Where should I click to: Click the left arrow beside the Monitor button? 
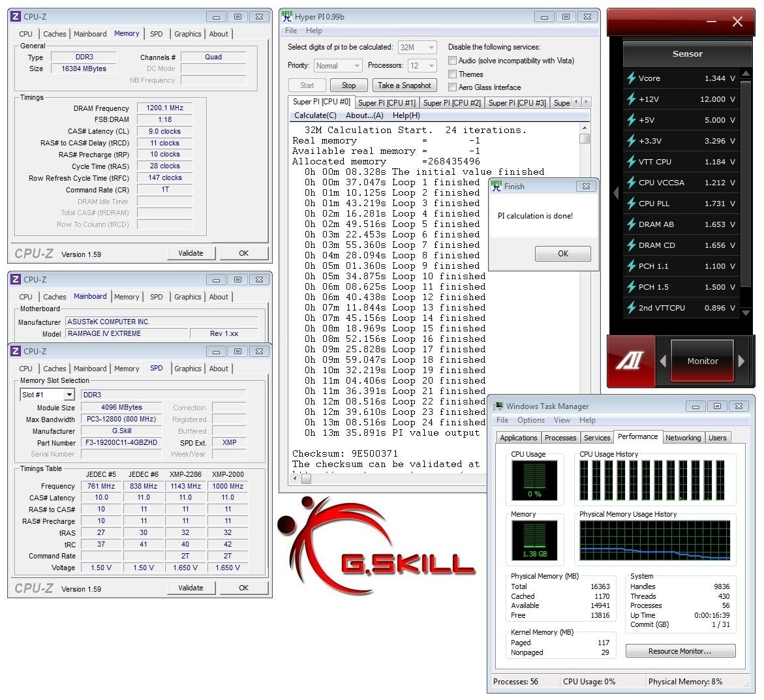tap(663, 361)
